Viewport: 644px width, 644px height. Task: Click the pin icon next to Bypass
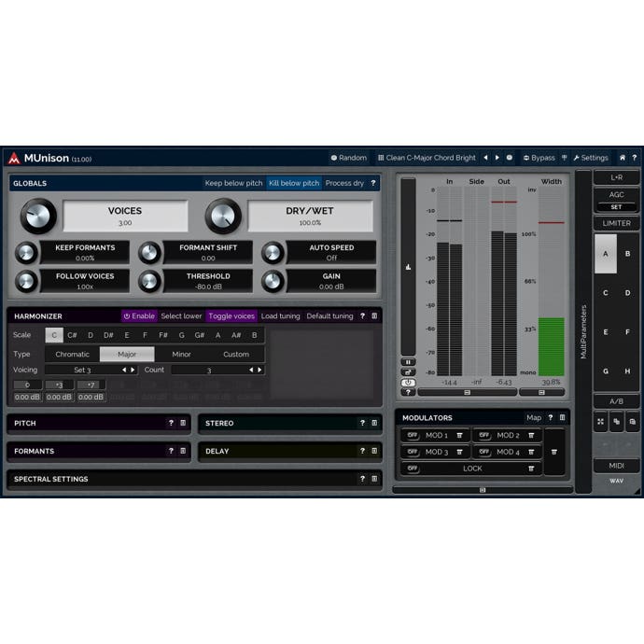(565, 158)
